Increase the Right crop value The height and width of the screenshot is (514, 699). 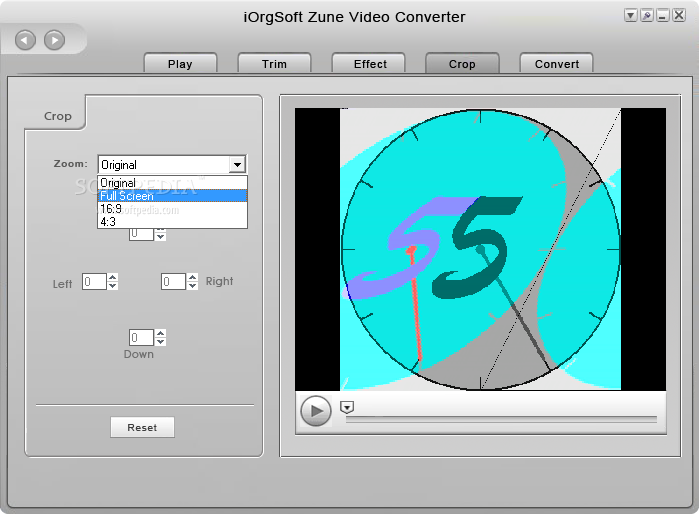click(x=192, y=277)
